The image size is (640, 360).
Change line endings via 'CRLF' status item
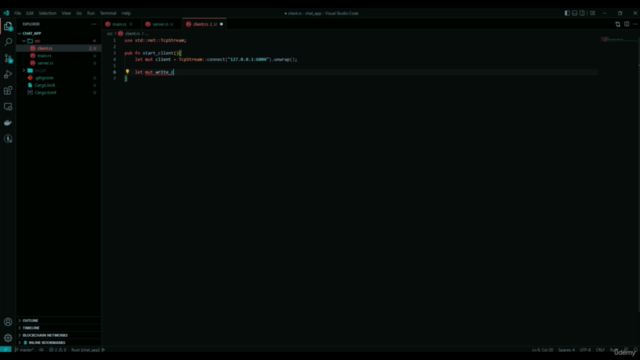(600, 350)
